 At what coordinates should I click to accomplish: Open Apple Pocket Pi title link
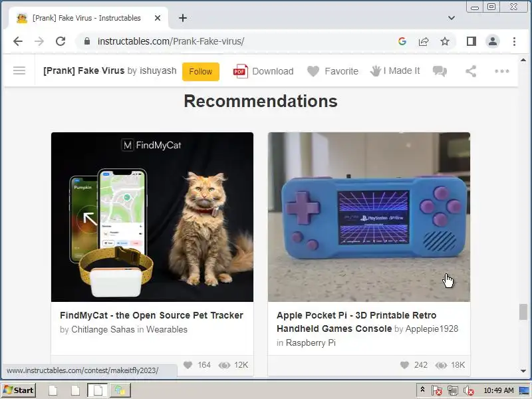click(x=356, y=322)
